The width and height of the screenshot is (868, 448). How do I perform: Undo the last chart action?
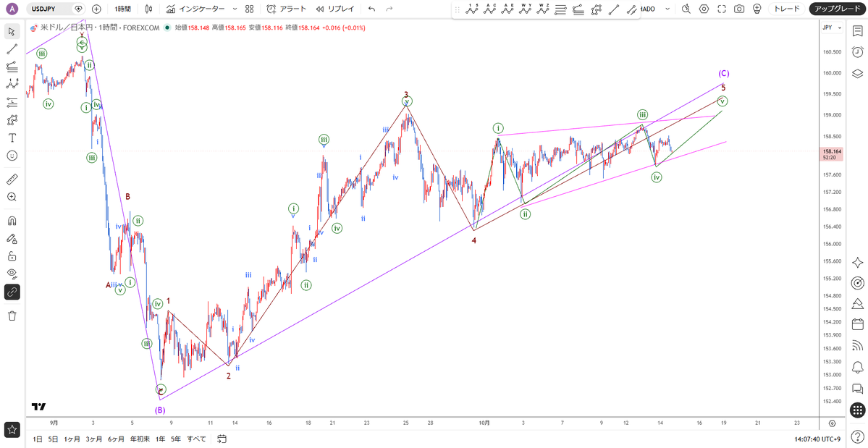(371, 9)
